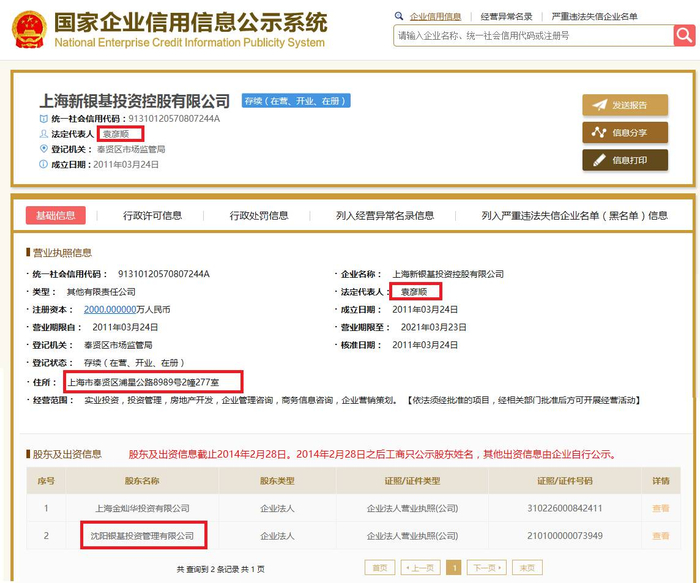Screen dimensions: 700x583
Task: Click the 营业执照信息 section heading
Action: click(x=62, y=253)
